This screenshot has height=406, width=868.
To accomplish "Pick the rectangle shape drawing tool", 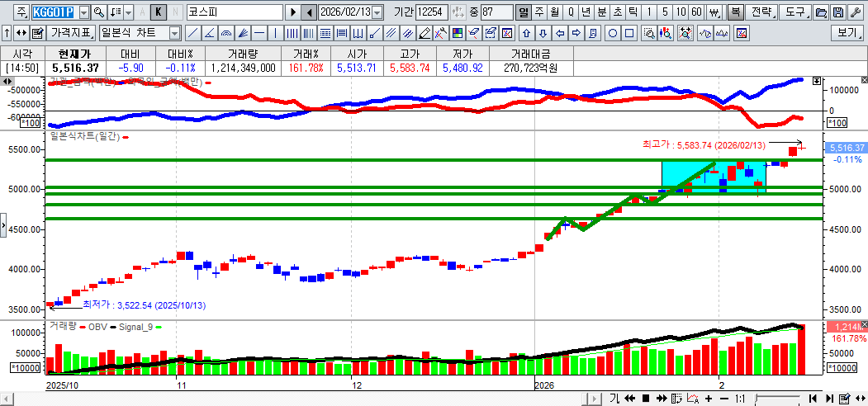I will coord(629,33).
